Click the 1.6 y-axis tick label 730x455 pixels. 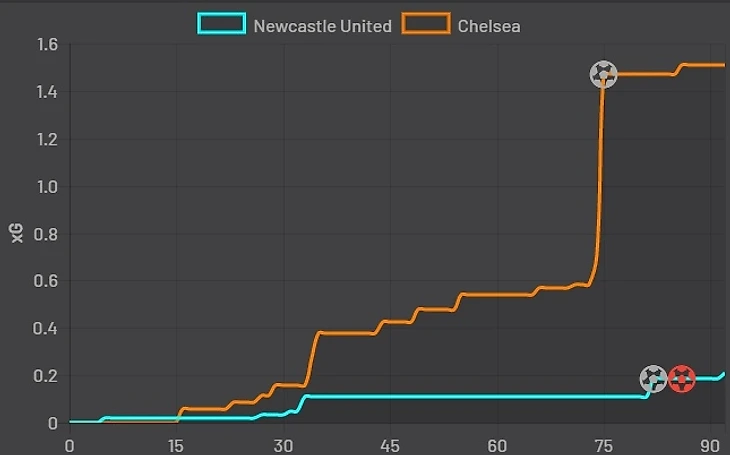(x=47, y=45)
